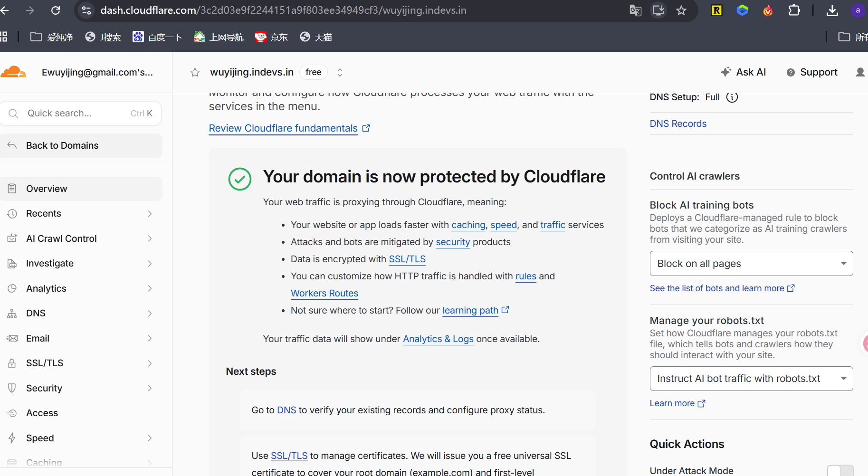
Task: Open the Workers Routes link
Action: [x=324, y=293]
